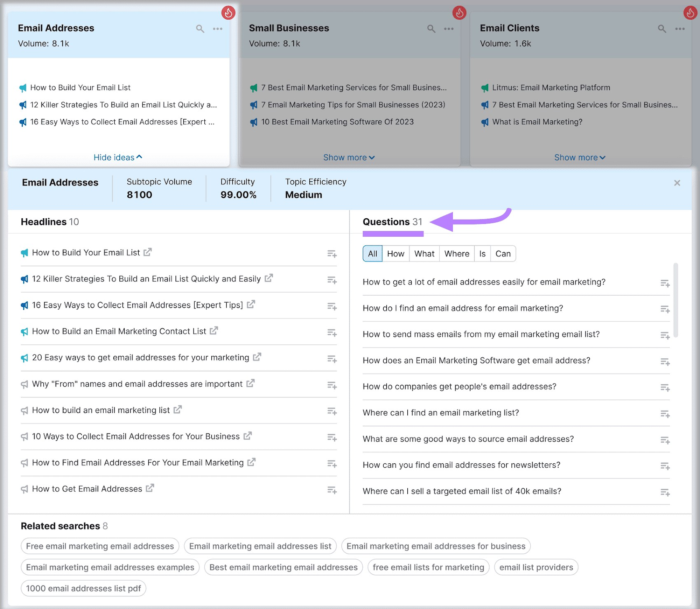Filter questions by "How"

[395, 254]
